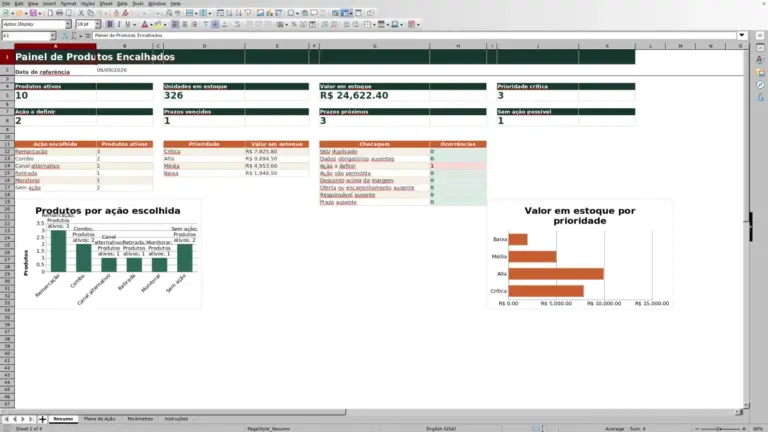Select 'Ação a definir' checagem row cell
Screen dimensions: 768x432
(x=374, y=166)
